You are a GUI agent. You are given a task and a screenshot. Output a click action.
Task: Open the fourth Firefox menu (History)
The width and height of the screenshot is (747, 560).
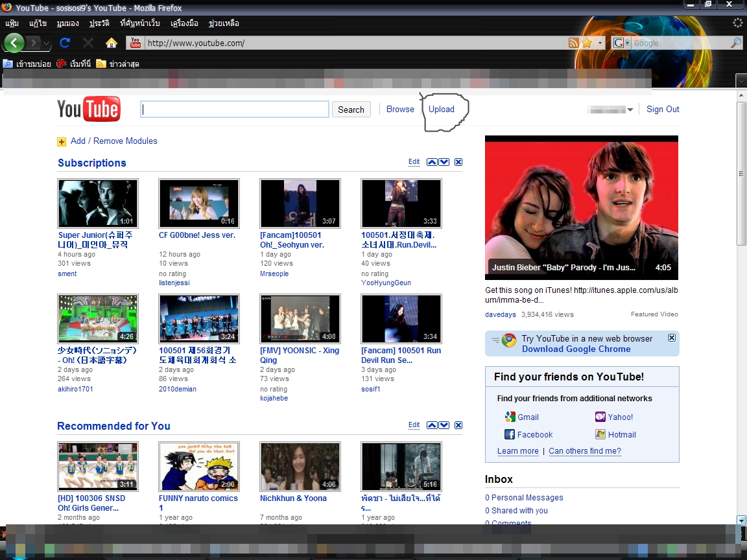click(x=99, y=23)
